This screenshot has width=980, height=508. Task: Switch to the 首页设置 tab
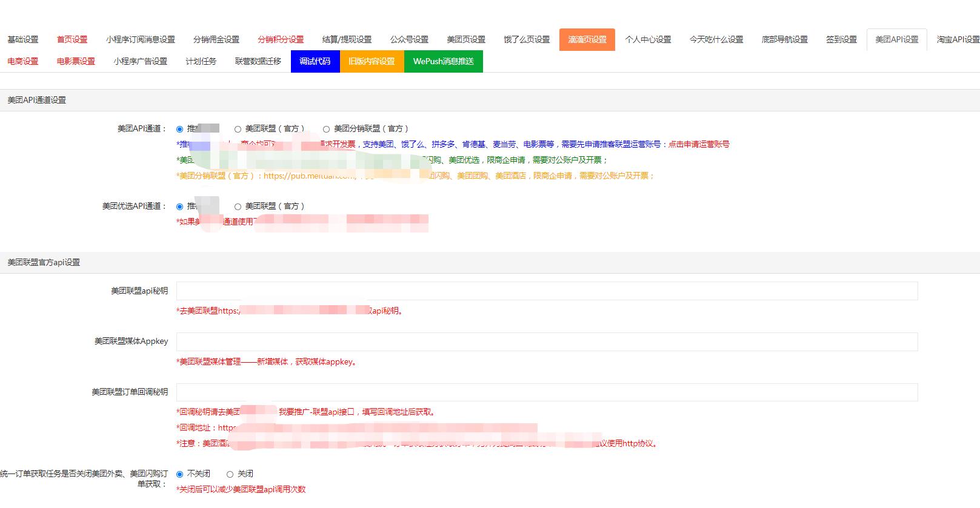click(x=72, y=39)
